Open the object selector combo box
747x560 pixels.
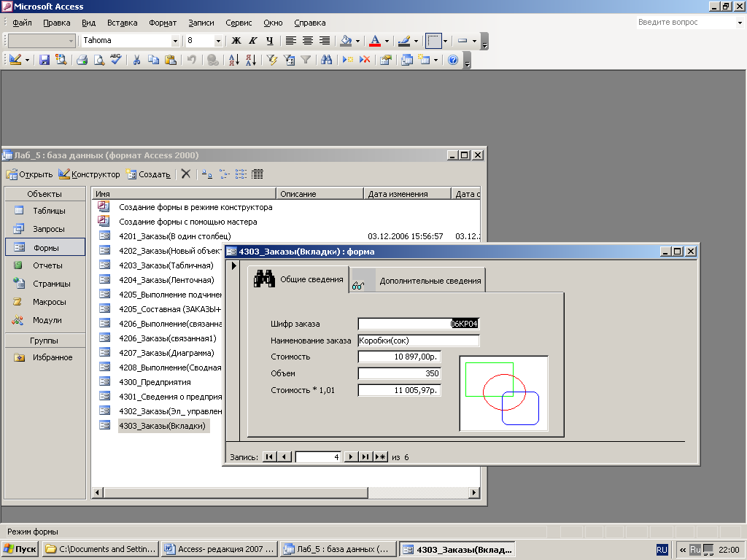click(x=42, y=41)
